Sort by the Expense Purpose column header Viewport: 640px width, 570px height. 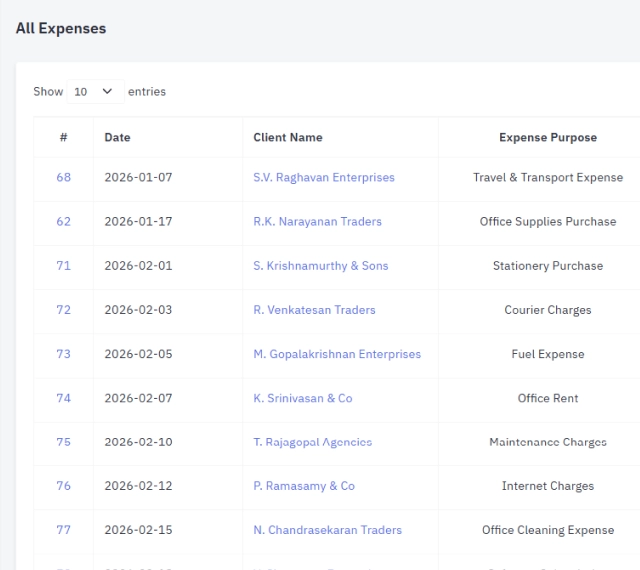point(548,137)
